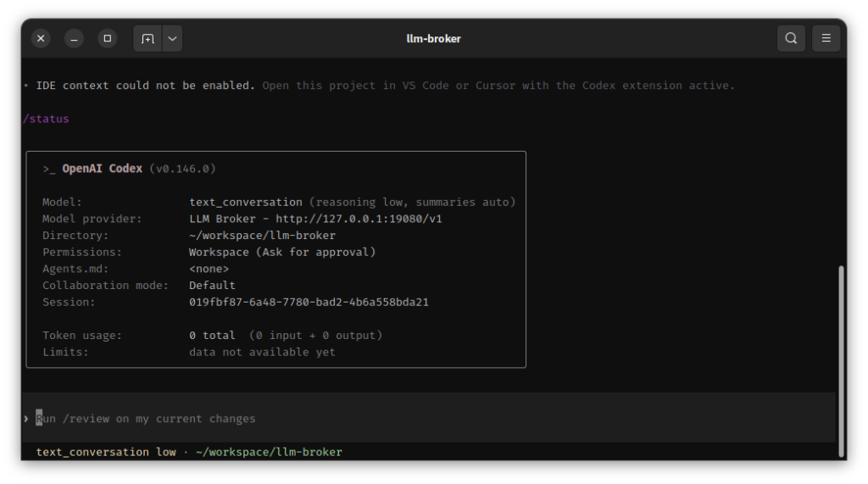Click the Collaboration mode: label
This screenshot has width=868, height=484.
(105, 285)
